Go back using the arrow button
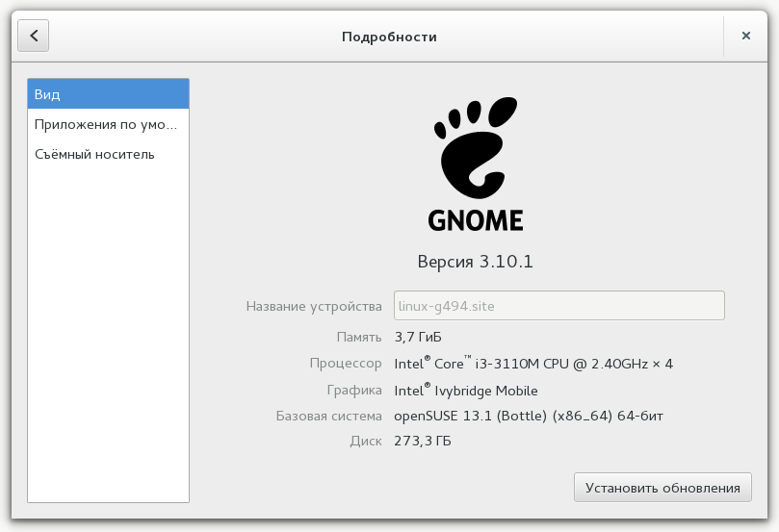This screenshot has height=532, width=779. tap(34, 36)
